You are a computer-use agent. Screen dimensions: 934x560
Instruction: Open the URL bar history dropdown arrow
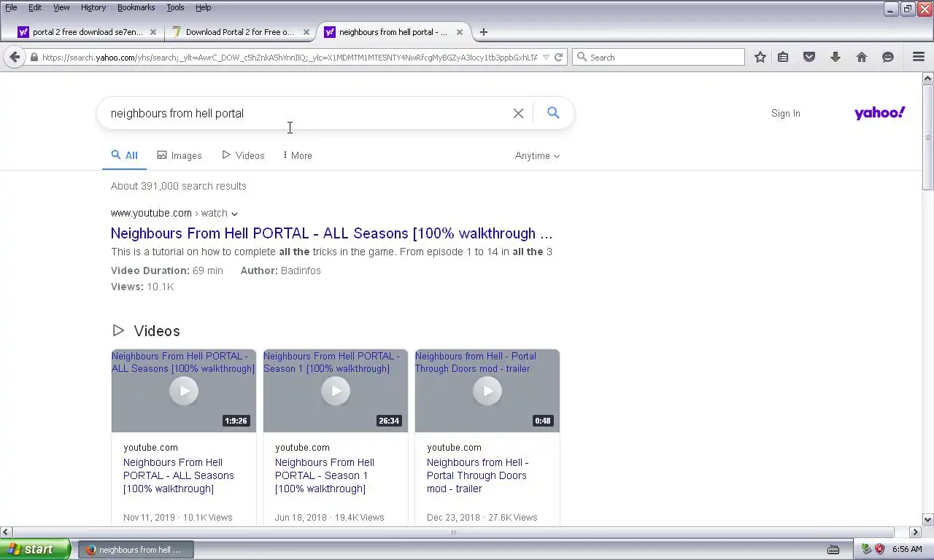[x=546, y=58]
